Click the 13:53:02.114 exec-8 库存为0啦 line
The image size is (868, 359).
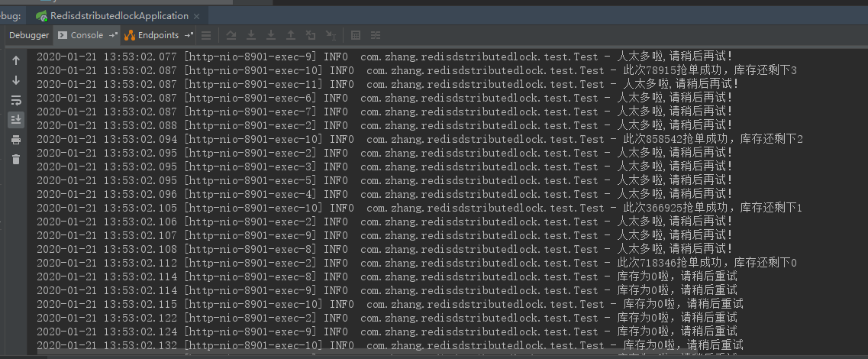tap(387, 277)
